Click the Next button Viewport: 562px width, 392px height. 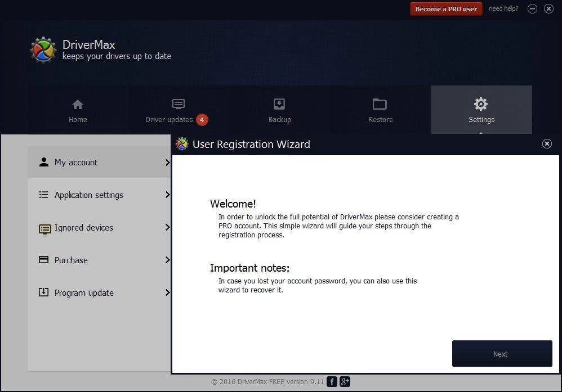(502, 354)
